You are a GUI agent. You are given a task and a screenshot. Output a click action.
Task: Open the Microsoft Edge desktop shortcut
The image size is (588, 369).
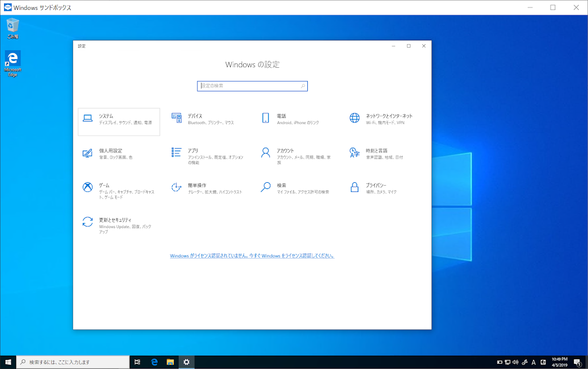click(x=13, y=64)
